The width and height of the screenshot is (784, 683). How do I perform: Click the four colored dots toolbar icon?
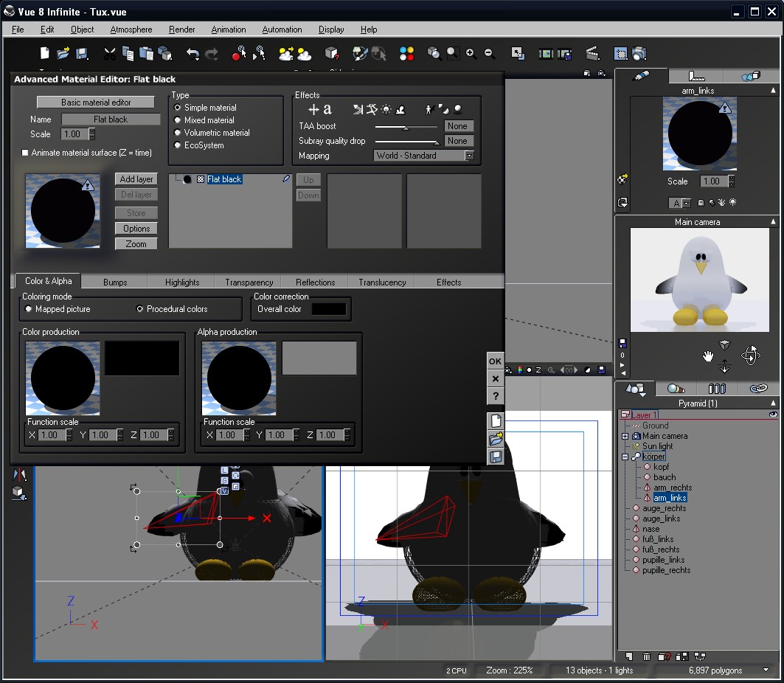tap(406, 54)
